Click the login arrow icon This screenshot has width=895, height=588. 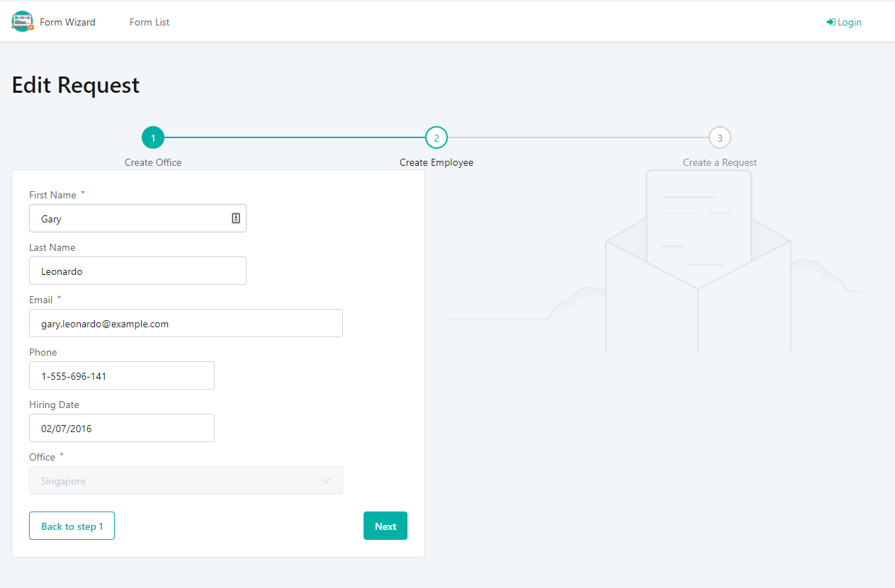(830, 21)
